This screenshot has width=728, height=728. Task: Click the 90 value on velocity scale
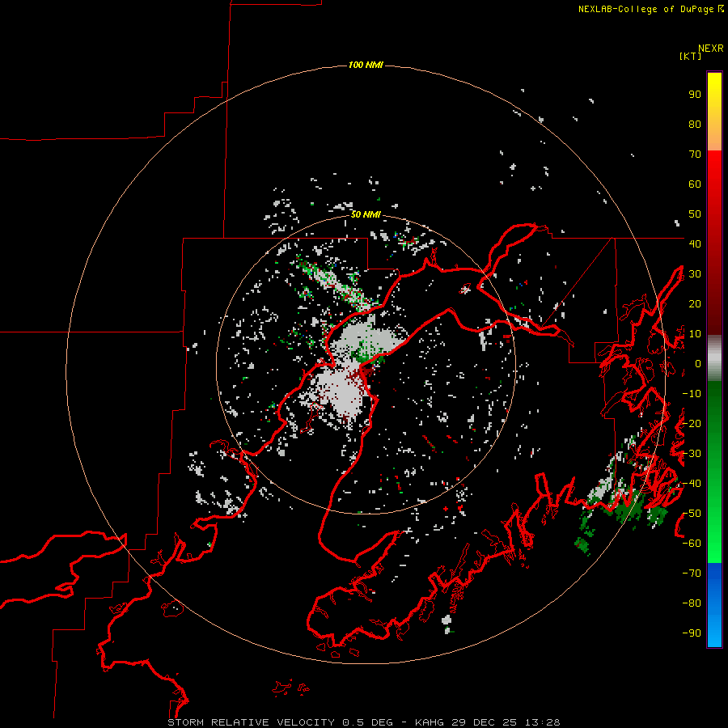695,95
